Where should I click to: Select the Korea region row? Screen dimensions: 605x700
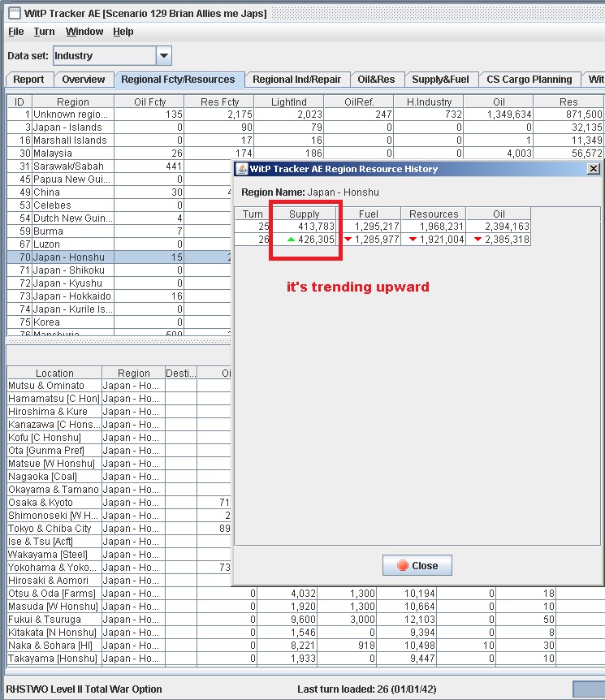click(119, 322)
